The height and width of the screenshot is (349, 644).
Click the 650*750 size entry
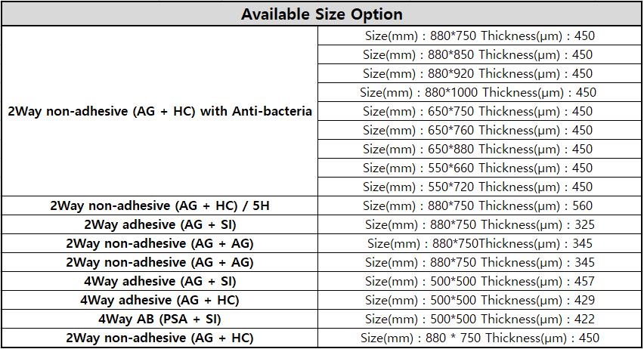click(x=478, y=111)
